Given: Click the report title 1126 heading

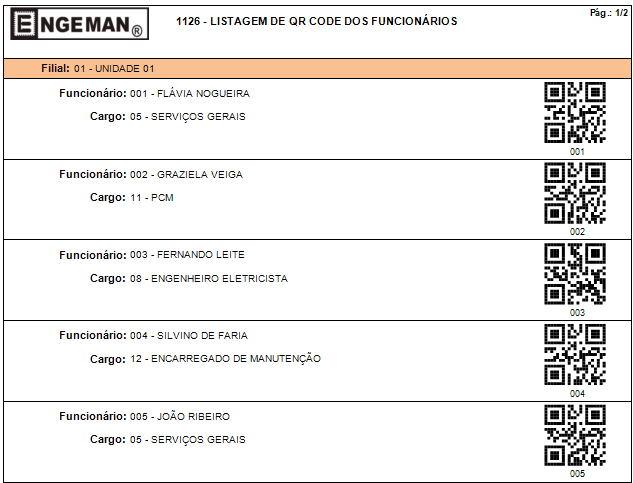Looking at the screenshot, I should (316, 21).
